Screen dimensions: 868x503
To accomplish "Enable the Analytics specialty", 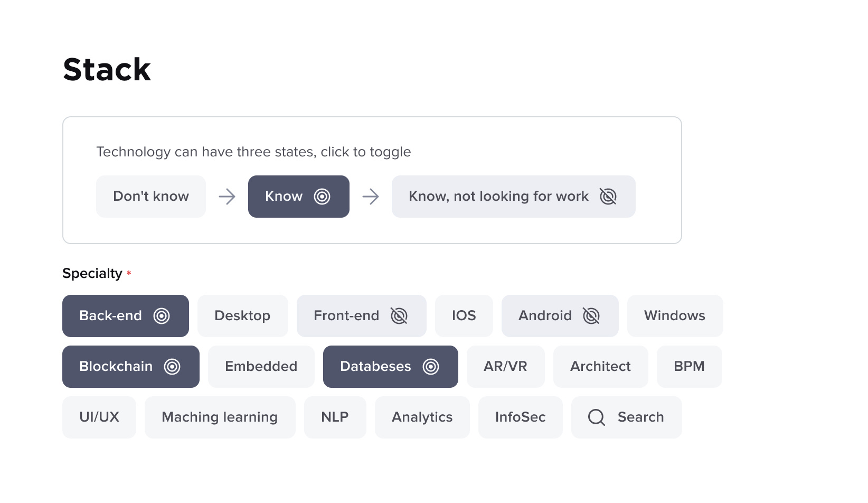I will pos(422,417).
